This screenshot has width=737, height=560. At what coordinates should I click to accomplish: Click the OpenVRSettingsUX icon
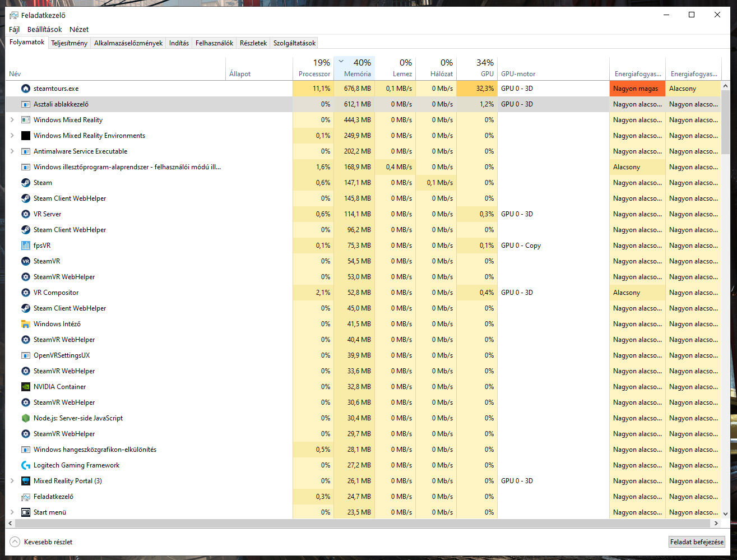coord(25,355)
